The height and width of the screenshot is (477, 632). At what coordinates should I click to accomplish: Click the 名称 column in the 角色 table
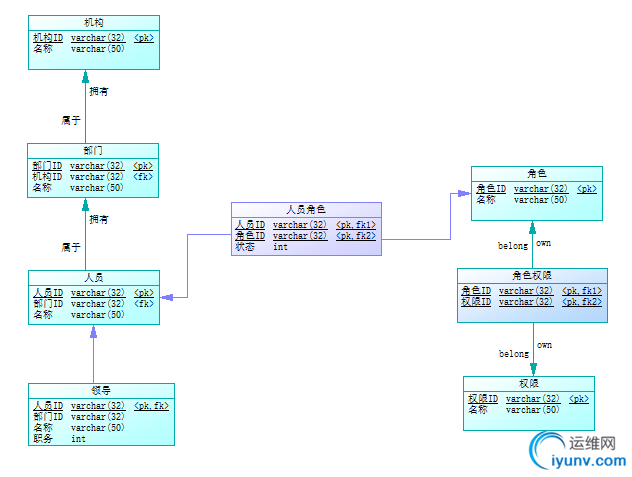[522, 200]
